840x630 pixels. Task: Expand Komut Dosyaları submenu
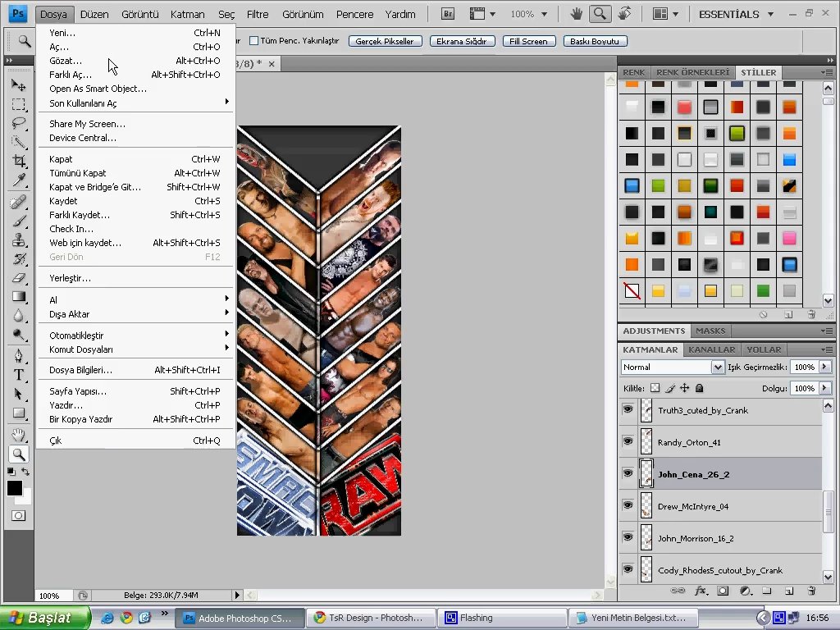coord(137,349)
